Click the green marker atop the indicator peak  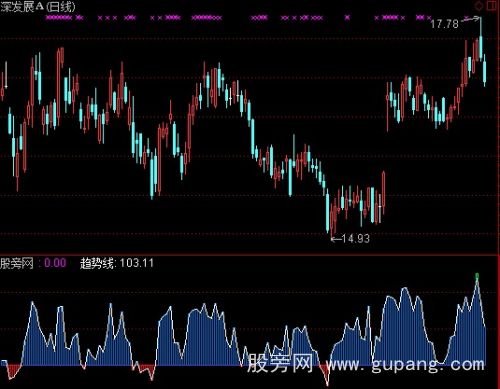tap(477, 276)
